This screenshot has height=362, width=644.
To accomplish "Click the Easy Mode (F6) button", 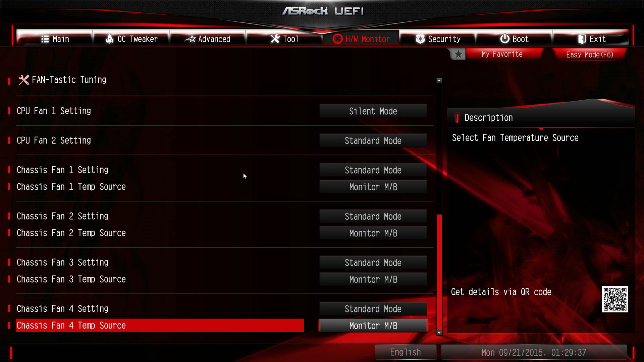I will (589, 55).
